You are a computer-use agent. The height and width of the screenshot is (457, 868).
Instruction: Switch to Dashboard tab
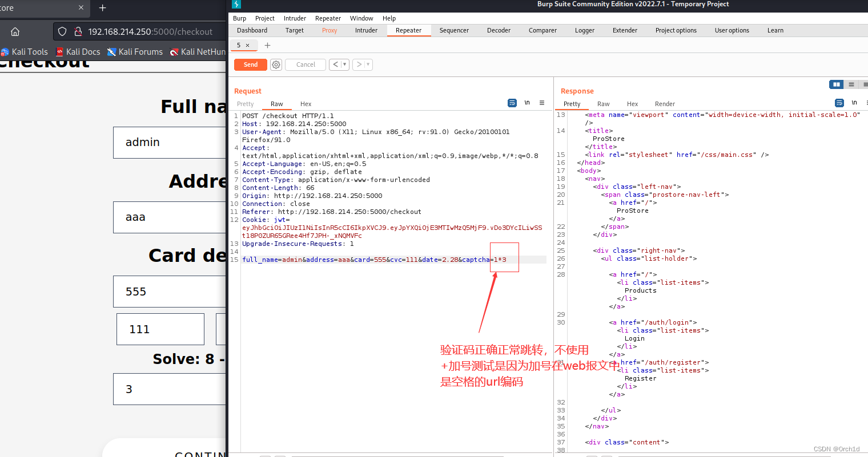pyautogui.click(x=252, y=30)
